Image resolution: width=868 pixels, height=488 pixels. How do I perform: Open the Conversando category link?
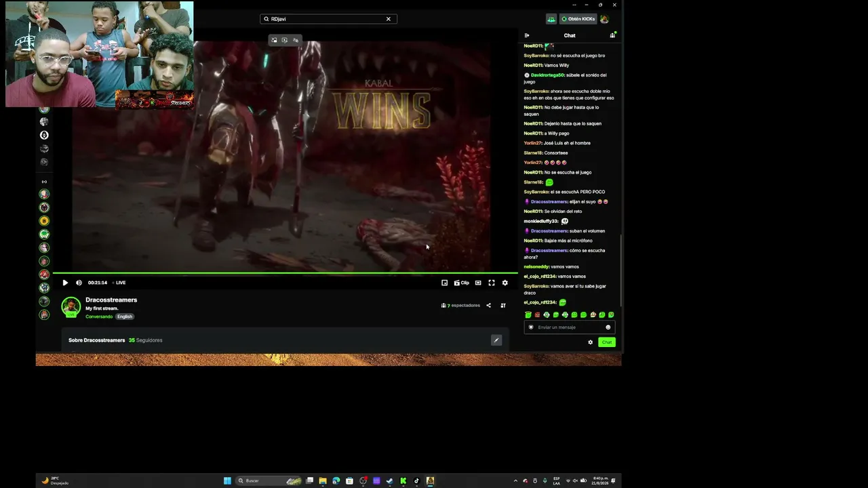point(99,317)
